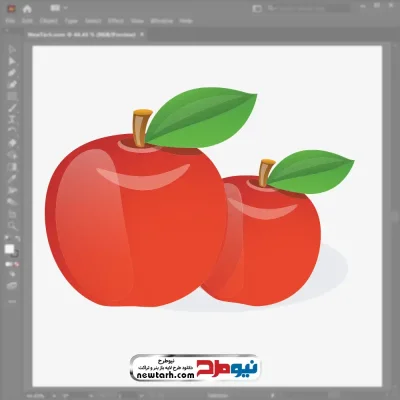The height and width of the screenshot is (400, 400).
Task: Open the Effect menu
Action: click(116, 21)
